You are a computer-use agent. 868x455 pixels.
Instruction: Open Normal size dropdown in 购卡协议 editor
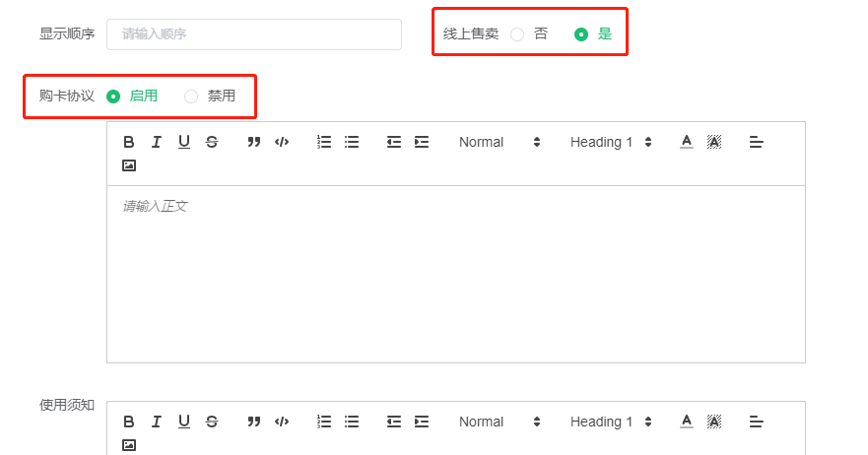tap(500, 142)
